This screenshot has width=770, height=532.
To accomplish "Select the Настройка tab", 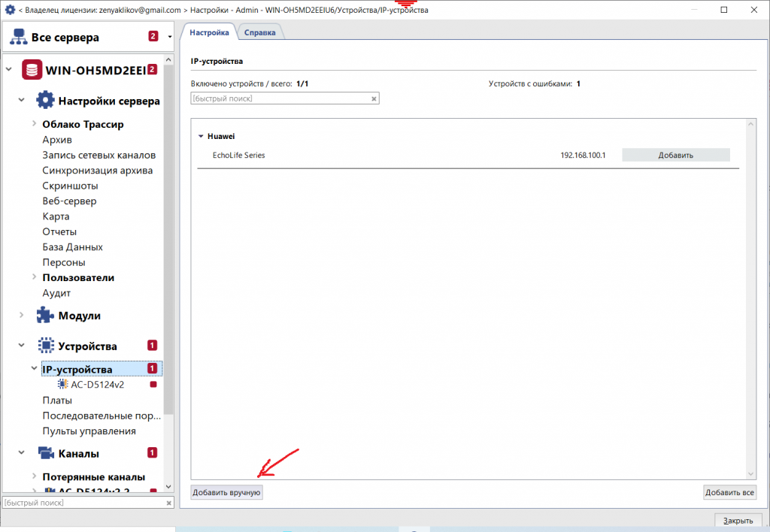I will 209,33.
